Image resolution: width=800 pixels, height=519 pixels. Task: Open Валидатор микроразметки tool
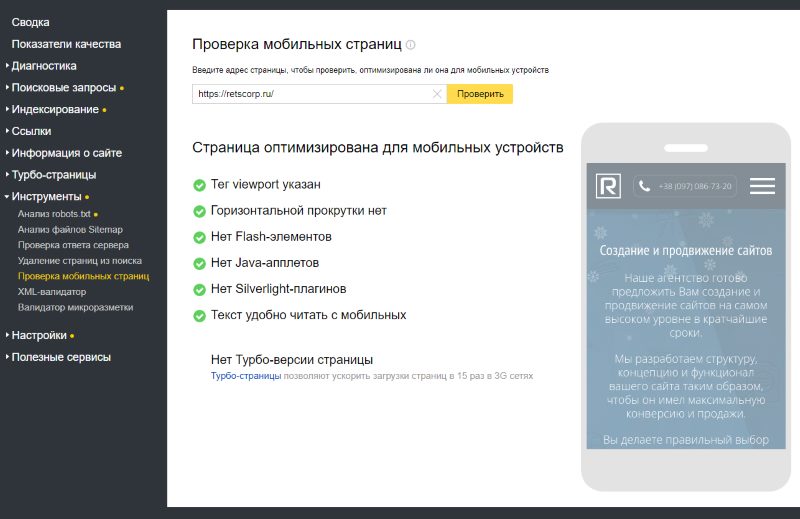click(76, 307)
